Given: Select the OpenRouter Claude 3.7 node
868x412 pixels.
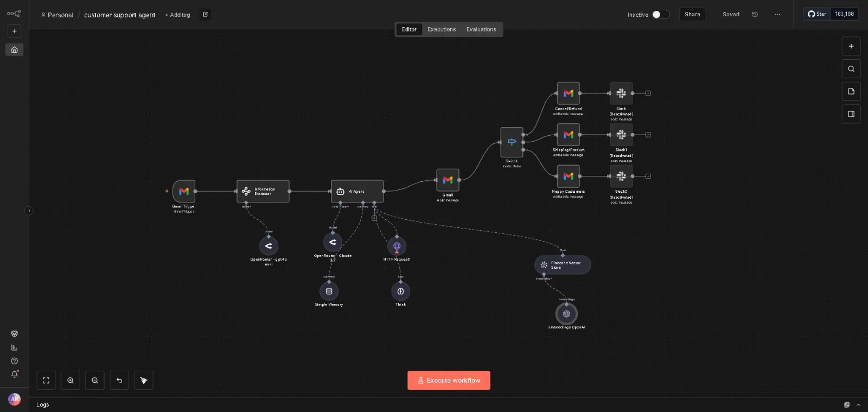Looking at the screenshot, I should (x=333, y=242).
